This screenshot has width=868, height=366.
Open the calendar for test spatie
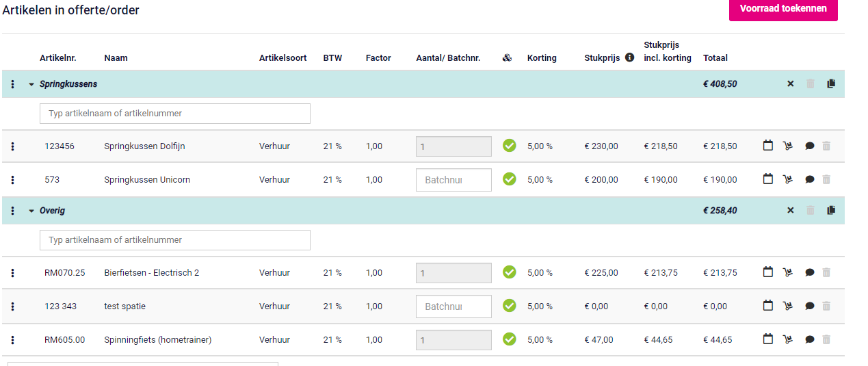coord(768,306)
